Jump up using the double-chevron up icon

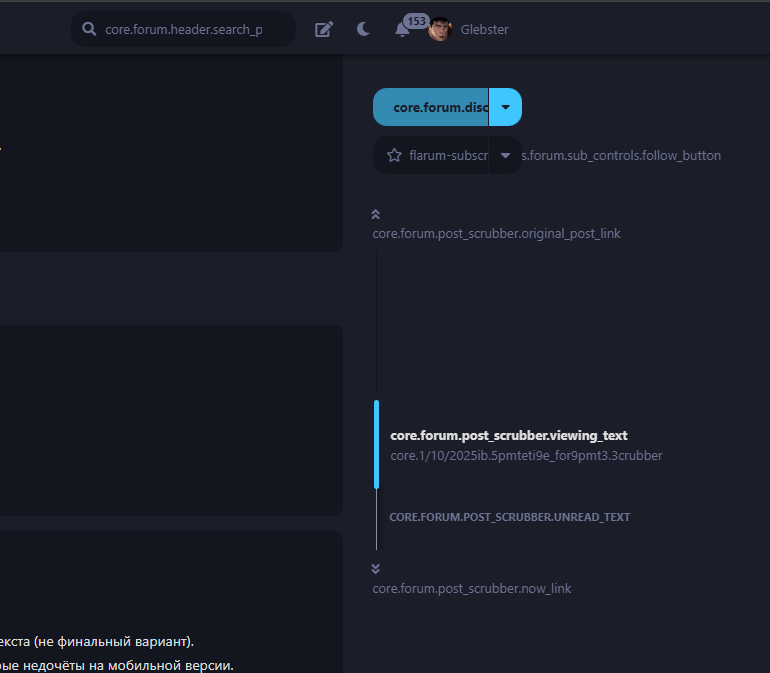point(376,214)
